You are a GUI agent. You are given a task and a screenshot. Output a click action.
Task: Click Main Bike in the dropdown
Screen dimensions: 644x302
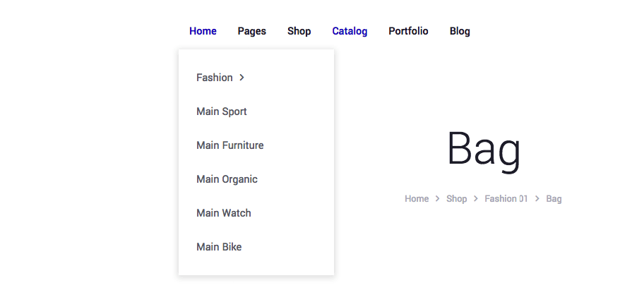(x=219, y=247)
